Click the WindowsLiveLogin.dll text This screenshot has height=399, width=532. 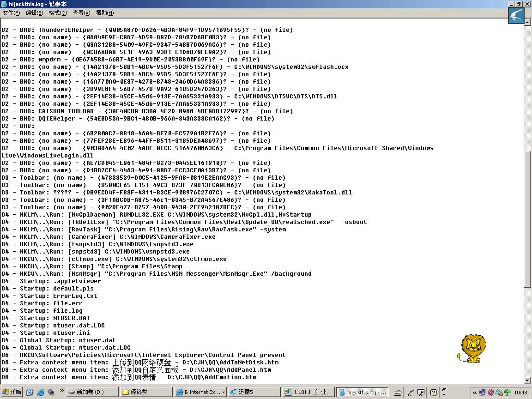tap(48, 156)
